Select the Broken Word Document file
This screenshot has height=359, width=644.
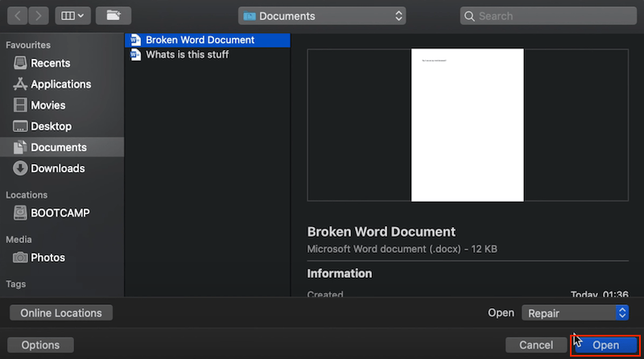click(x=200, y=40)
